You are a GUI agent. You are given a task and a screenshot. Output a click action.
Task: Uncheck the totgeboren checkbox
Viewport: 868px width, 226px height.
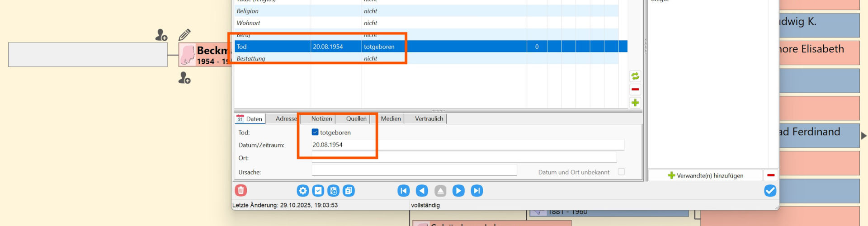(x=315, y=132)
